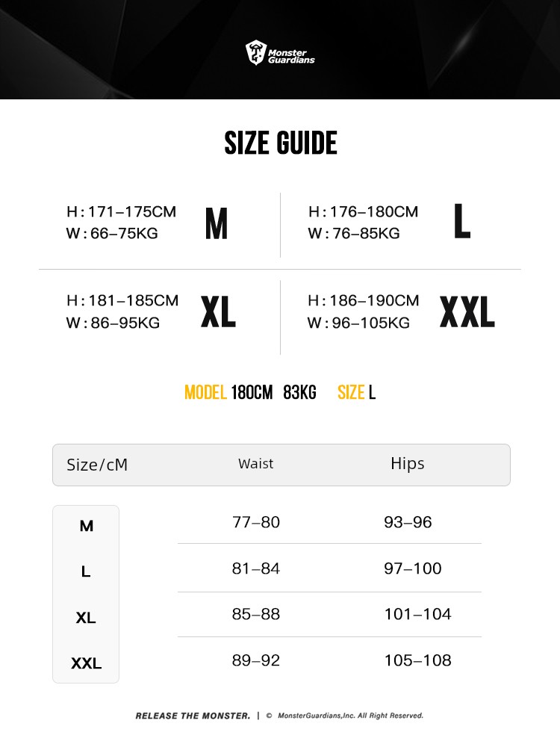Select the large L size label
The image size is (560, 747).
[462, 222]
